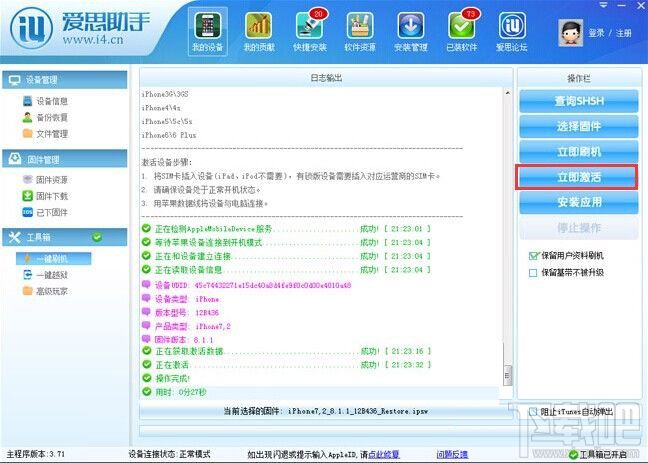Click green check badge on 工具箱 header
The image size is (648, 463).
97,237
